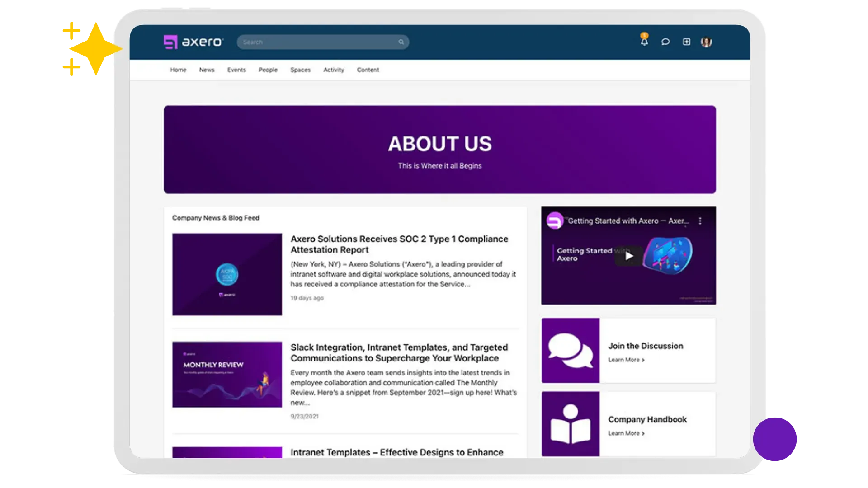The width and height of the screenshot is (868, 488).
Task: Open the People menu item
Action: (268, 70)
